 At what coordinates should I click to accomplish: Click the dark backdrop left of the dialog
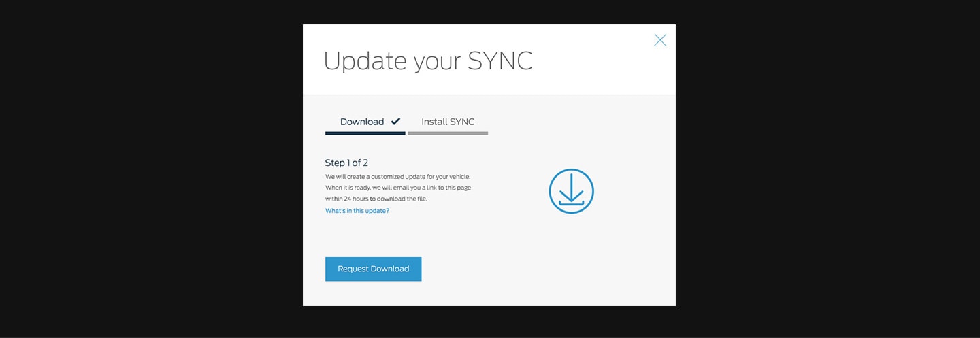click(x=150, y=170)
